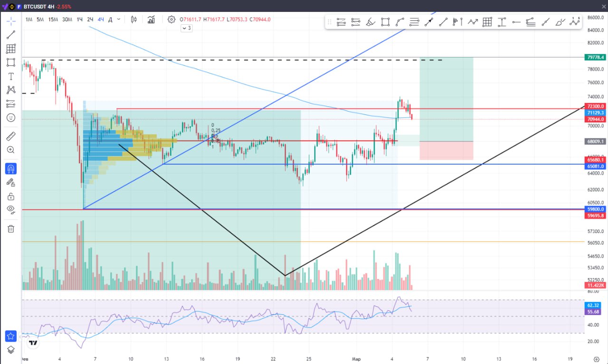The height and width of the screenshot is (364, 608).
Task: Toggle lock all drawings
Action: [x=11, y=196]
